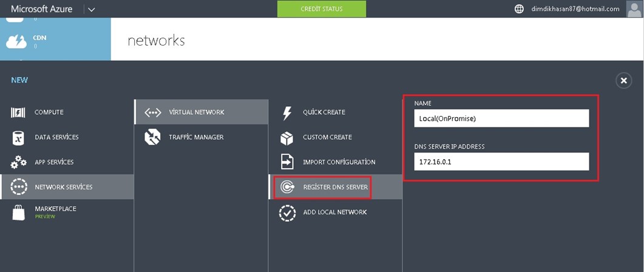
Task: Focus the DNS SERVER IP ADDRESS field
Action: (501, 161)
